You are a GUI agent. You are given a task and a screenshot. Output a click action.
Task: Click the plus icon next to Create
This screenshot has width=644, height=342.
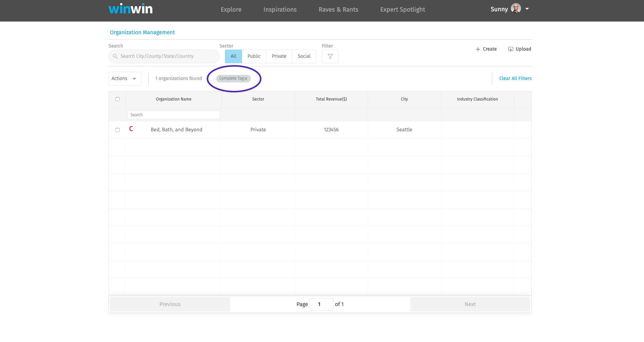click(477, 49)
